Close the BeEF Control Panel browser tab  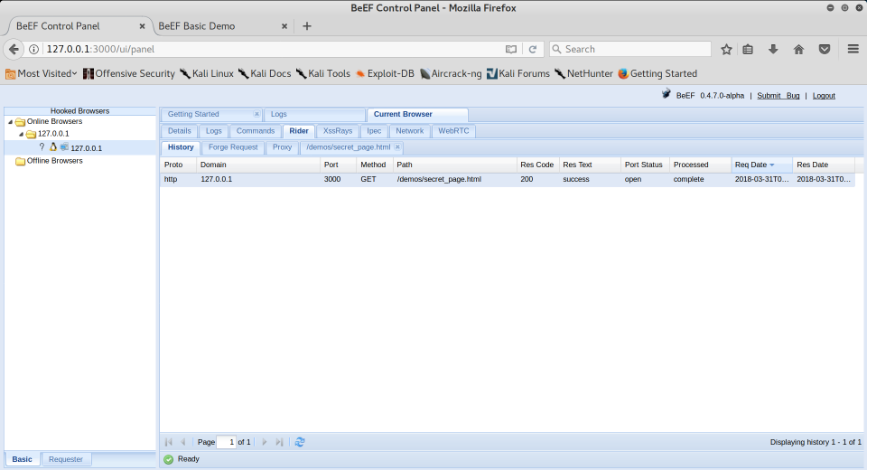[x=142, y=26]
